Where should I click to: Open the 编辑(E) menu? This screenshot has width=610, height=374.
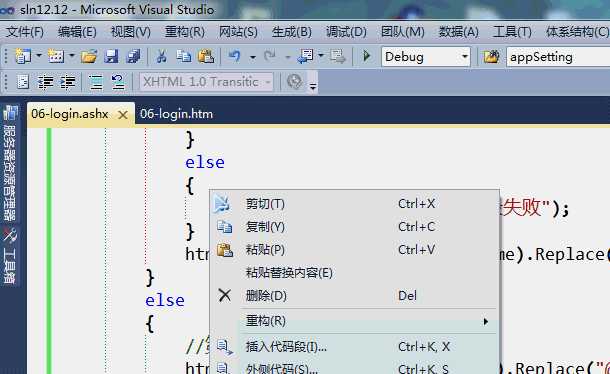point(77,32)
